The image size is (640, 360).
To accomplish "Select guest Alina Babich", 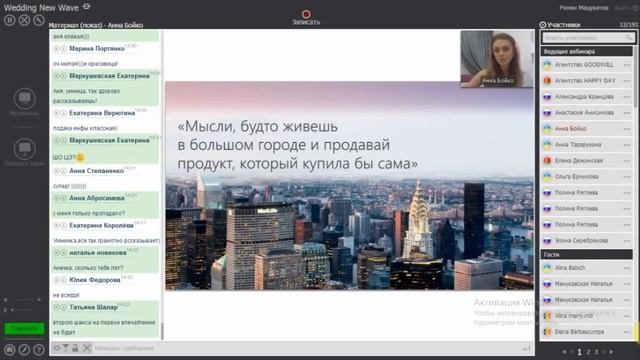I will click(x=587, y=268).
